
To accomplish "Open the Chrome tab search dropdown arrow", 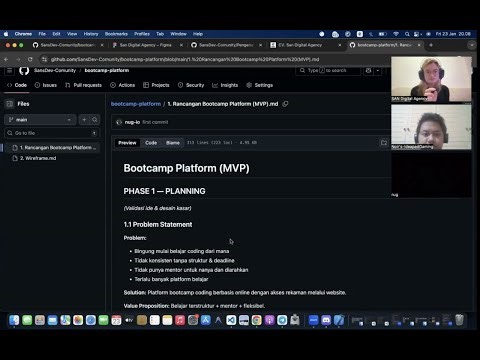I will (472, 45).
